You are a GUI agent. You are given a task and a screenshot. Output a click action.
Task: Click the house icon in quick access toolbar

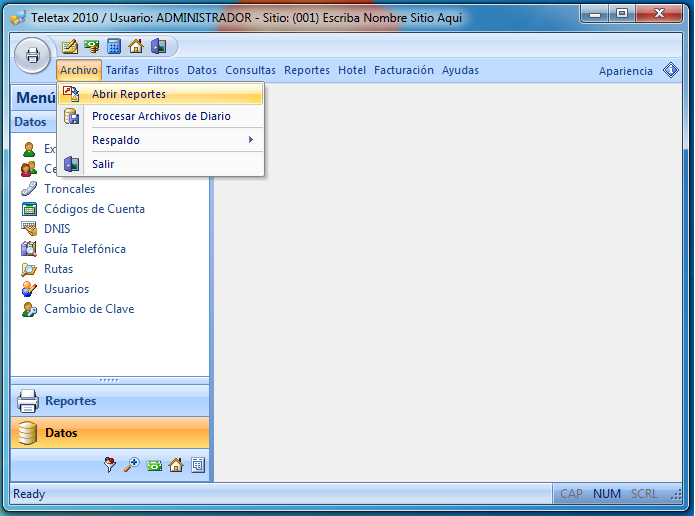click(136, 46)
